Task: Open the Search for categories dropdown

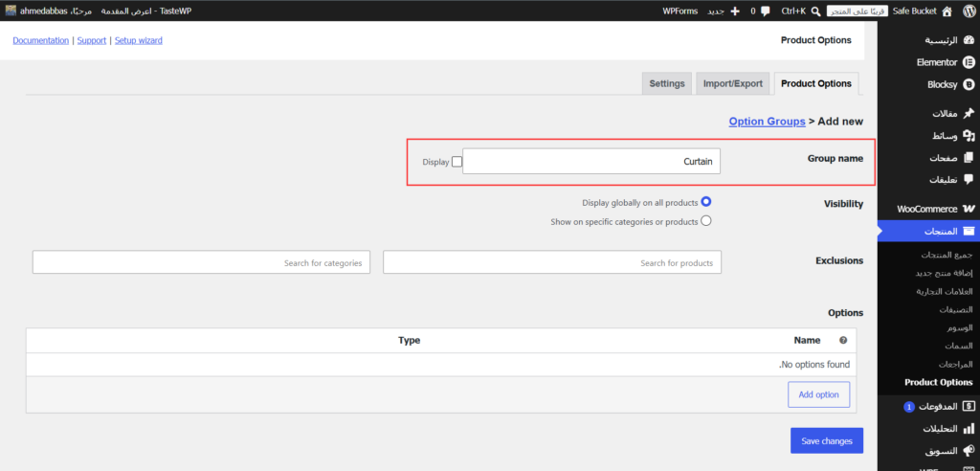Action: click(201, 262)
